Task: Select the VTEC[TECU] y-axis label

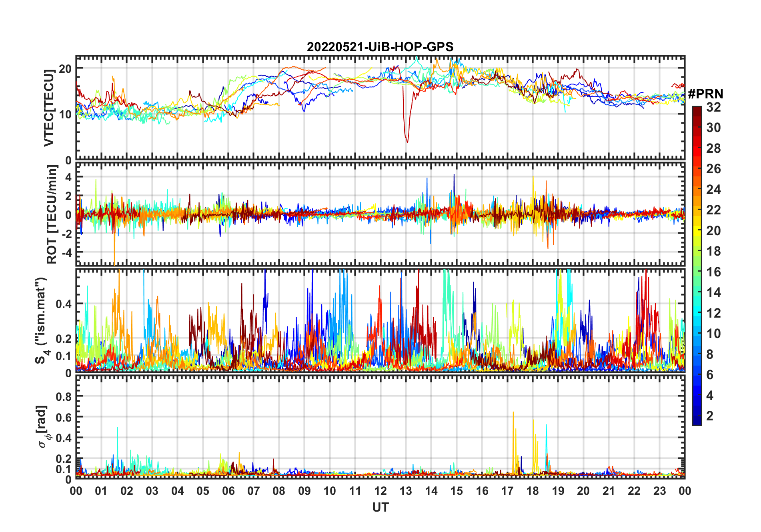Action: tap(49, 108)
